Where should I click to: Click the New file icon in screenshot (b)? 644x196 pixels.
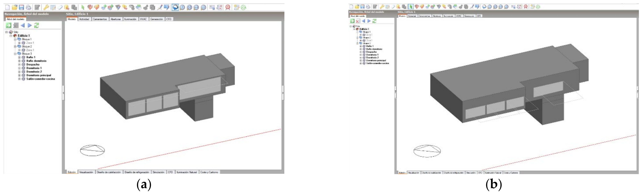click(x=351, y=7)
